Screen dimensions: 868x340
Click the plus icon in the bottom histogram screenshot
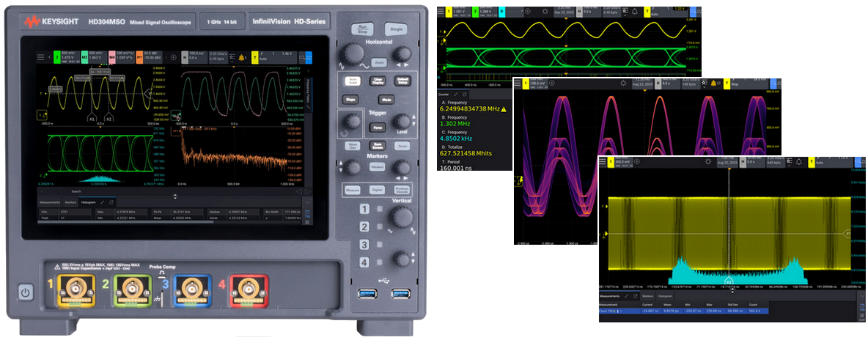pos(636,162)
